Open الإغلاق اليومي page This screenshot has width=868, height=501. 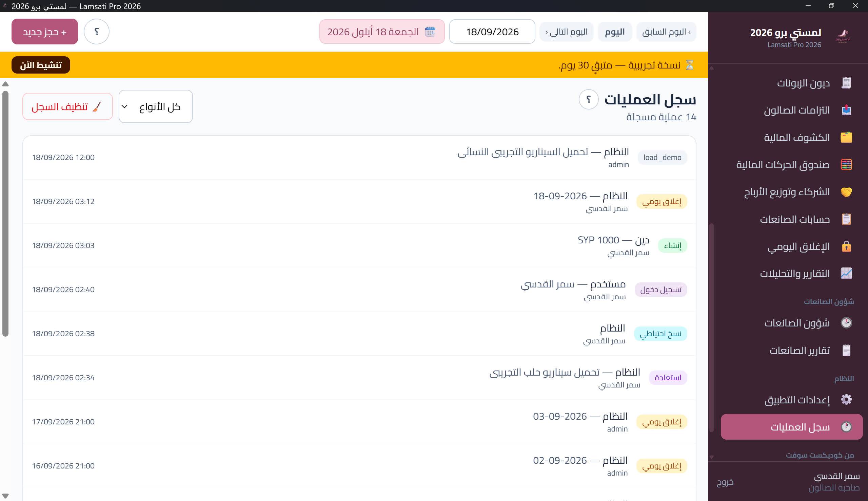pyautogui.click(x=792, y=246)
